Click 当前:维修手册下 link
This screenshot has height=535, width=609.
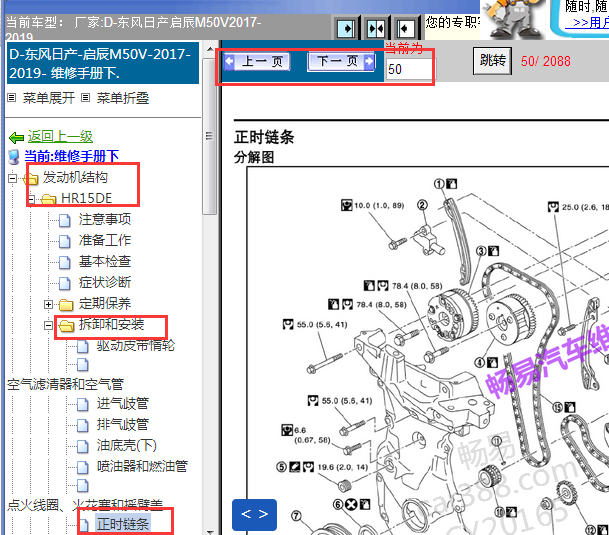coord(71,156)
